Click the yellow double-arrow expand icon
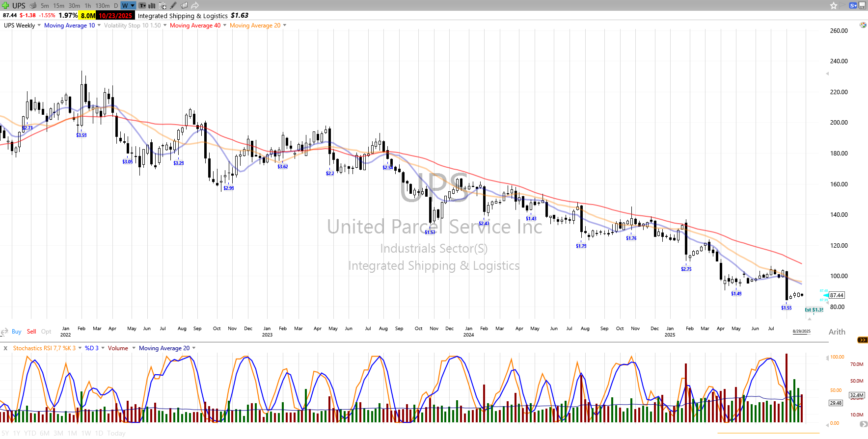Viewport: 868px width, 439px height. point(863,339)
